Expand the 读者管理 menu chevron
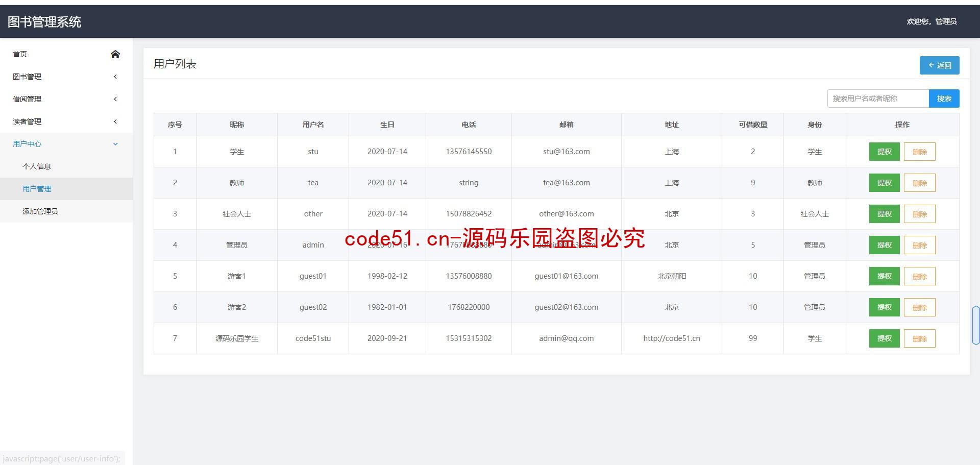The width and height of the screenshot is (980, 465). (115, 121)
